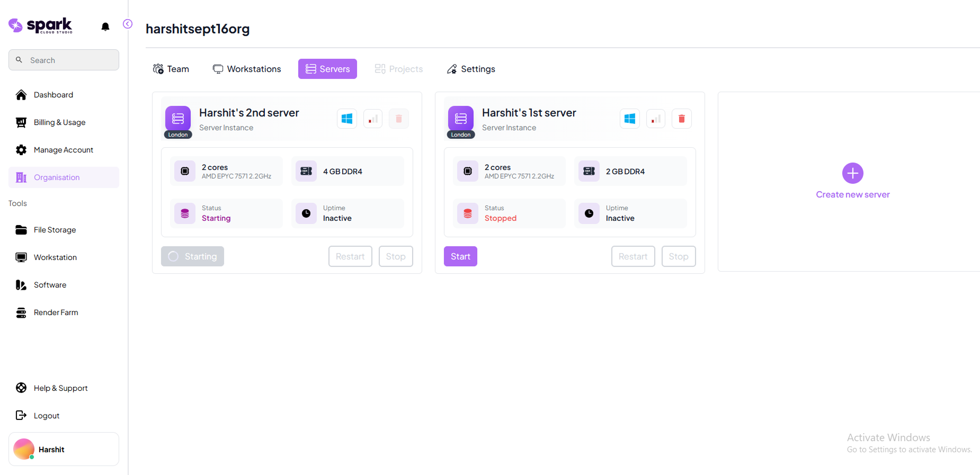Open usage stats icon on Harshit's 2nd server
The image size is (980, 475).
coord(373,119)
